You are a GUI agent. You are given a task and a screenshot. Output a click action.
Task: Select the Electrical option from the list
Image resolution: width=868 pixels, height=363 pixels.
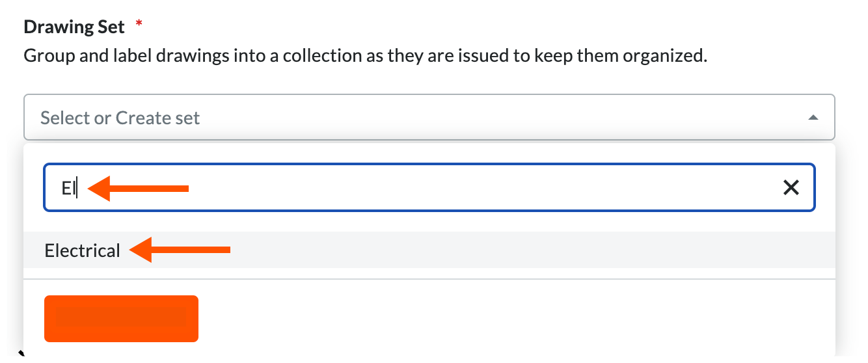(83, 250)
